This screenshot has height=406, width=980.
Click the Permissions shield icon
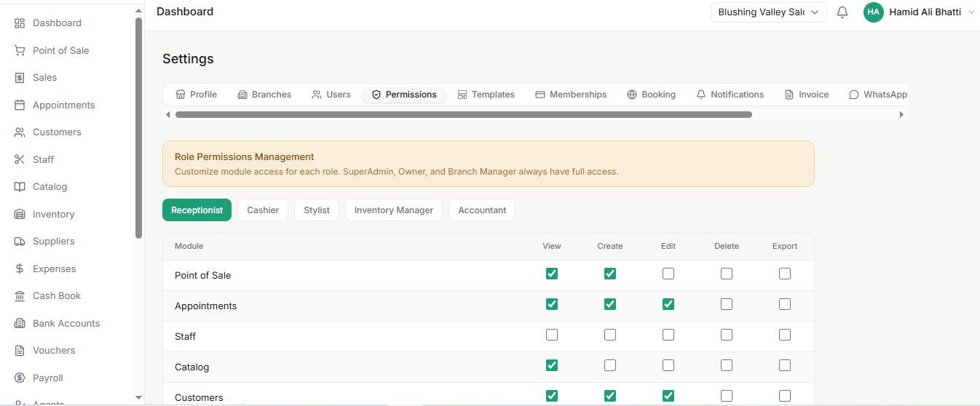[376, 95]
